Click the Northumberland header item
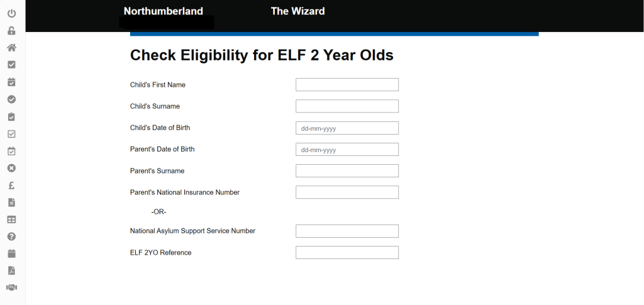The image size is (644, 305). (163, 11)
